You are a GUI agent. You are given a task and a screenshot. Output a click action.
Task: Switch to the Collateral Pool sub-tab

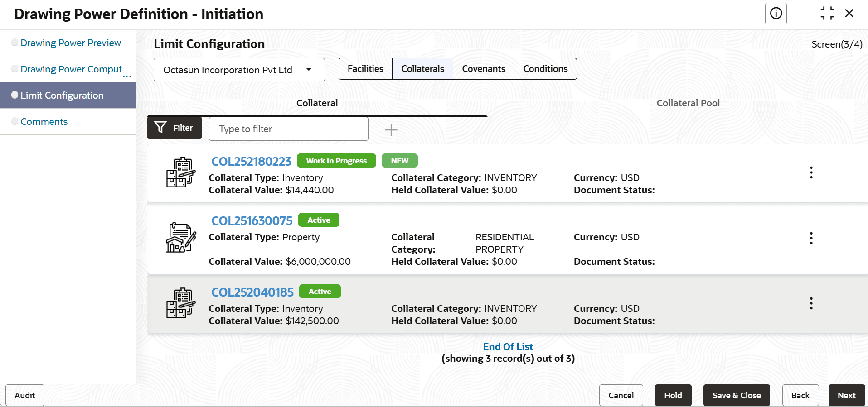(688, 103)
